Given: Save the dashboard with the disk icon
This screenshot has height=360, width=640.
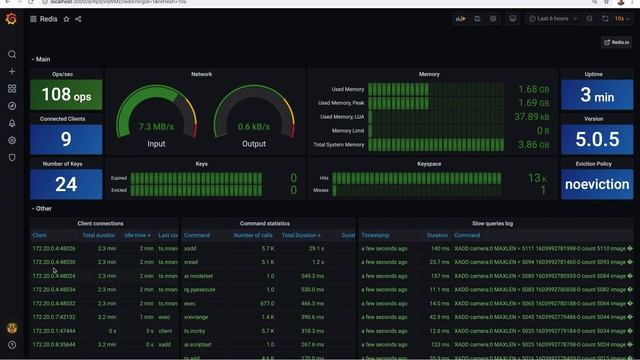Looking at the screenshot, I should pyautogui.click(x=477, y=19).
